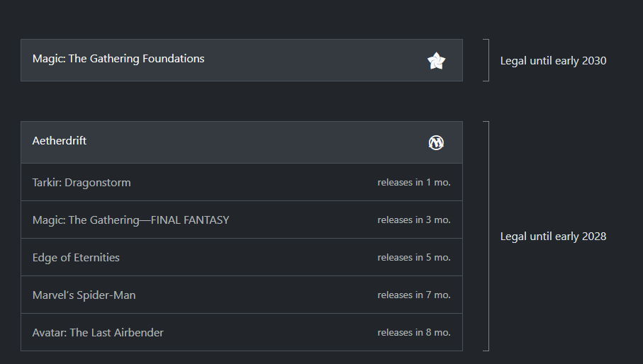
Task: Click 'releases in 3 mo.' text
Action: pos(414,220)
